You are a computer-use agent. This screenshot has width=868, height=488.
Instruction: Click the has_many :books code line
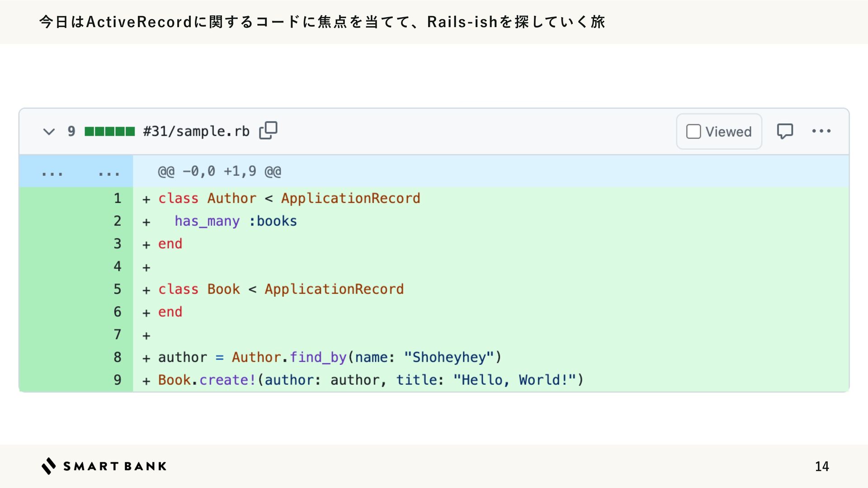236,221
